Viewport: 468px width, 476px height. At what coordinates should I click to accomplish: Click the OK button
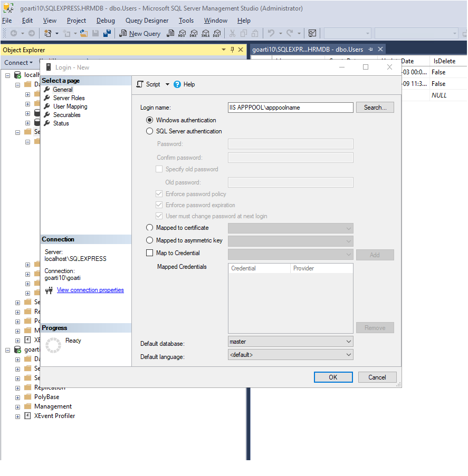(333, 377)
